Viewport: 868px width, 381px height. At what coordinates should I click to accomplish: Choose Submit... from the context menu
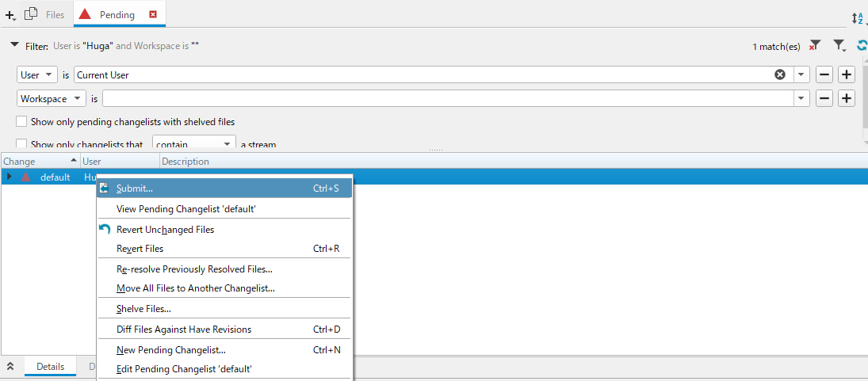pyautogui.click(x=225, y=189)
